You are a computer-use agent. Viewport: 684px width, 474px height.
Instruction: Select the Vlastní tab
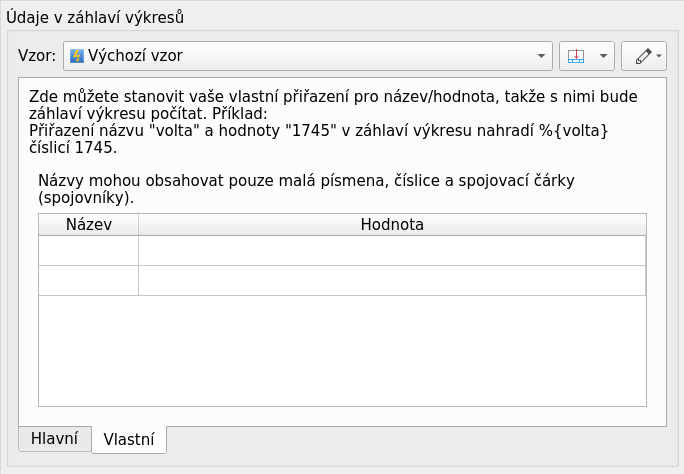(x=129, y=439)
